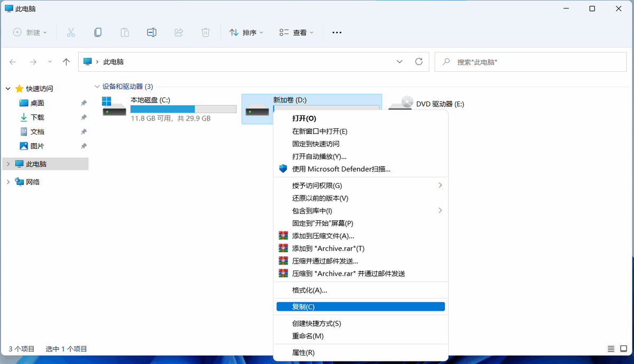Click "11.8 GB 可用，共 29.9 GB" text
The height and width of the screenshot is (364, 634).
(171, 118)
